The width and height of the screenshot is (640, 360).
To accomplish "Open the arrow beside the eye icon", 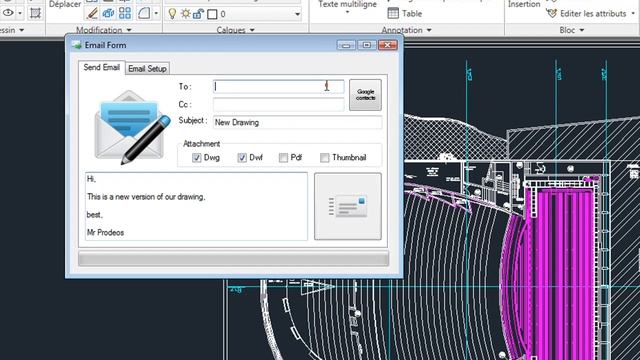I will click(x=20, y=13).
